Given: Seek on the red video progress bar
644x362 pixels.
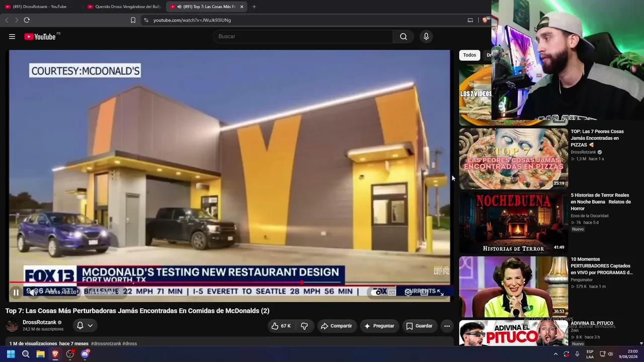Looking at the screenshot, I should (229, 283).
